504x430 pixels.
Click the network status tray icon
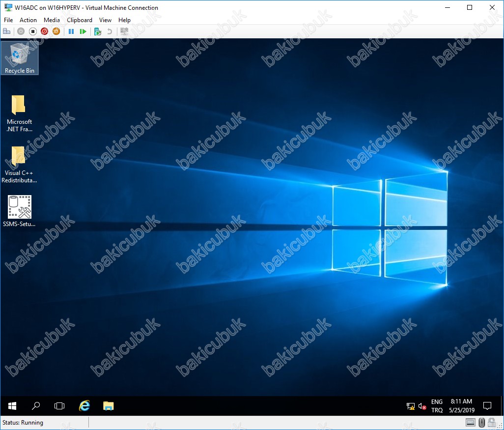(411, 406)
